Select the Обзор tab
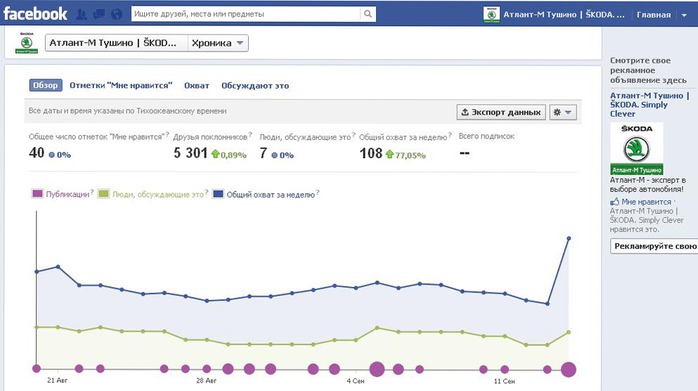This screenshot has height=391, width=698. click(x=45, y=86)
